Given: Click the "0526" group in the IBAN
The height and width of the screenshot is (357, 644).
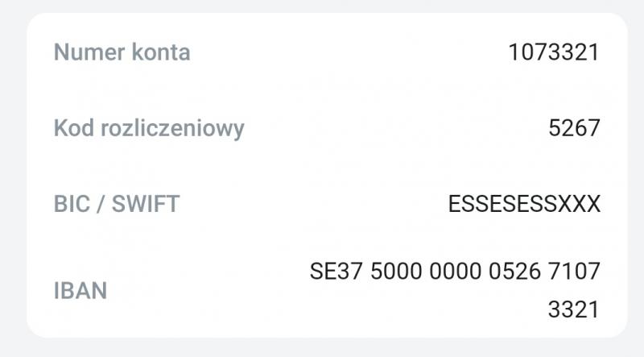Looking at the screenshot, I should click(x=515, y=272).
